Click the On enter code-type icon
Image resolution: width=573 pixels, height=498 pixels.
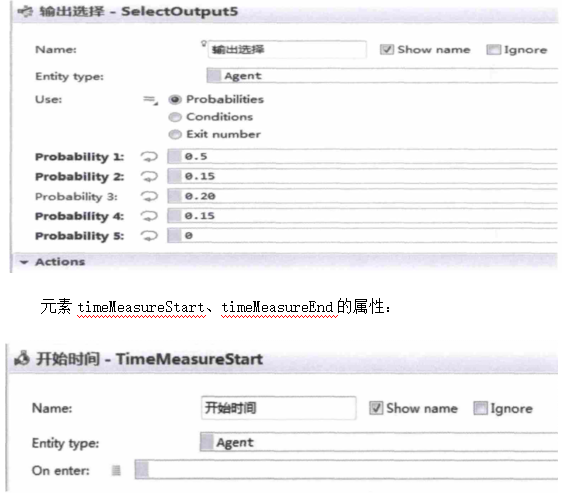116,471
